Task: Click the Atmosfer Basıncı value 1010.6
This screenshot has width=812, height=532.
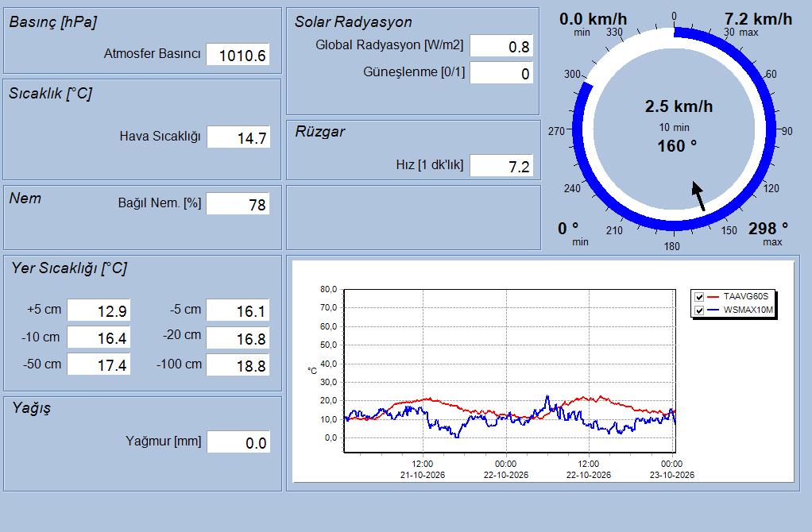Action: coord(238,55)
